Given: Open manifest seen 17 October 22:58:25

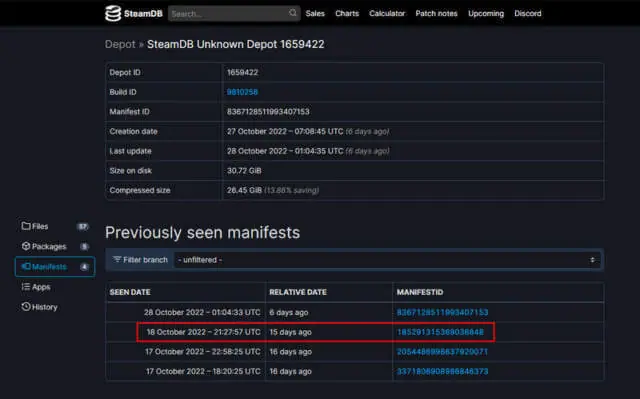Looking at the screenshot, I should point(442,352).
